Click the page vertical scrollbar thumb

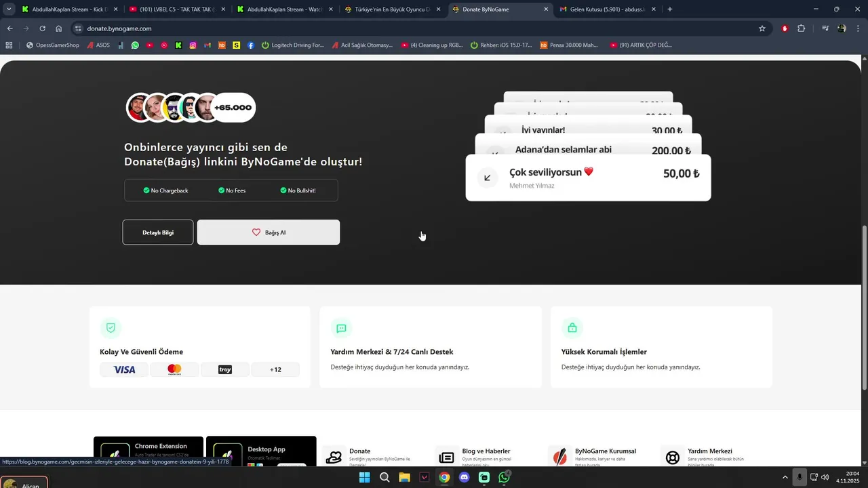[x=864, y=307]
